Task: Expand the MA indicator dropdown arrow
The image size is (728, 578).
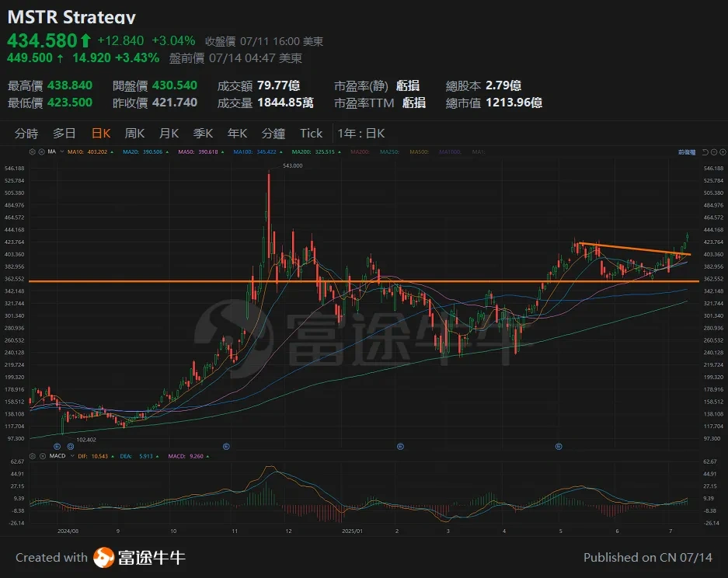Action: (61, 151)
